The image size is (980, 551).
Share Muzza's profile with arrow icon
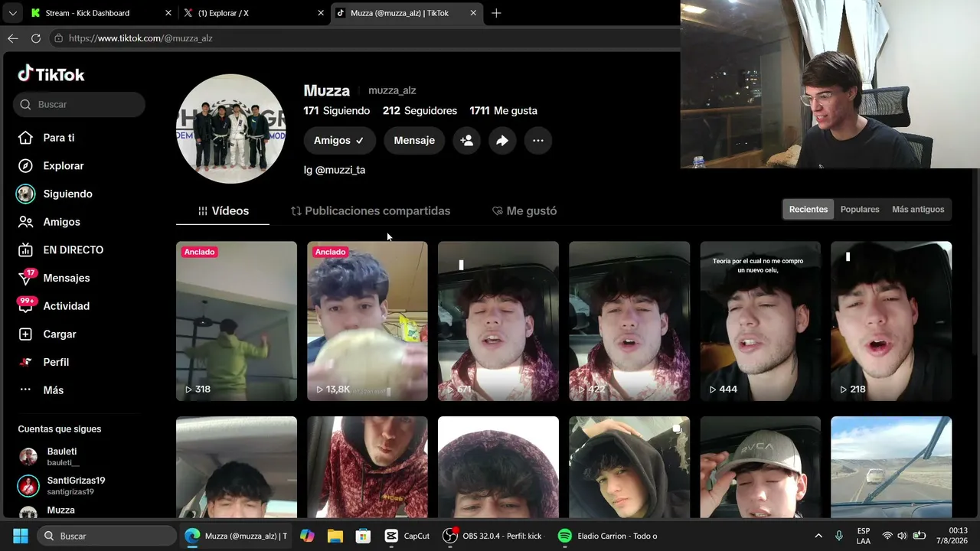[x=502, y=141]
